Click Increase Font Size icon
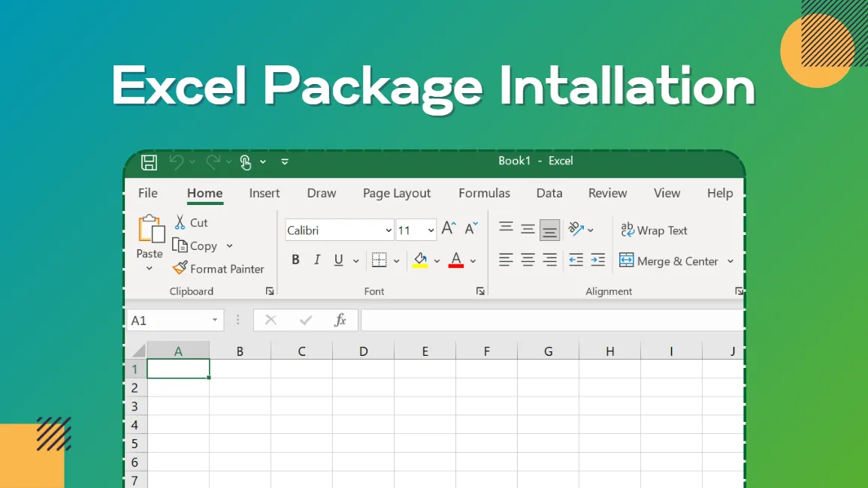This screenshot has height=488, width=868. point(449,228)
